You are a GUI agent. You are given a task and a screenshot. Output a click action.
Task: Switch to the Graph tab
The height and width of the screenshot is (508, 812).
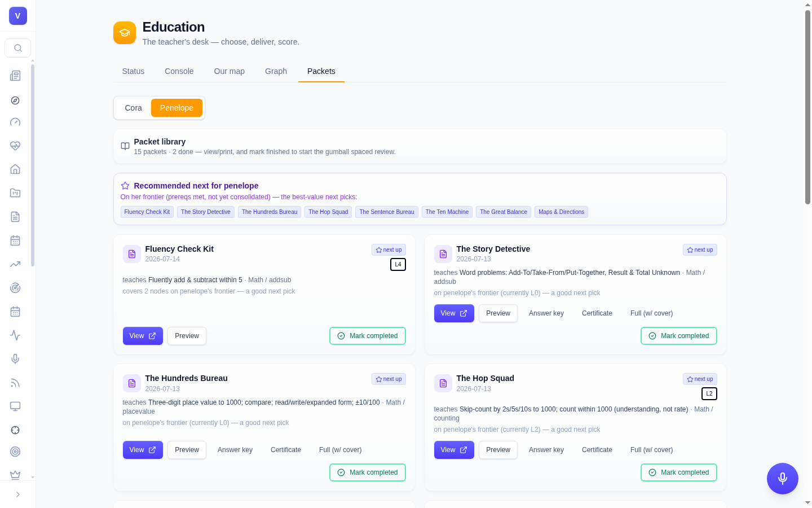pyautogui.click(x=276, y=71)
